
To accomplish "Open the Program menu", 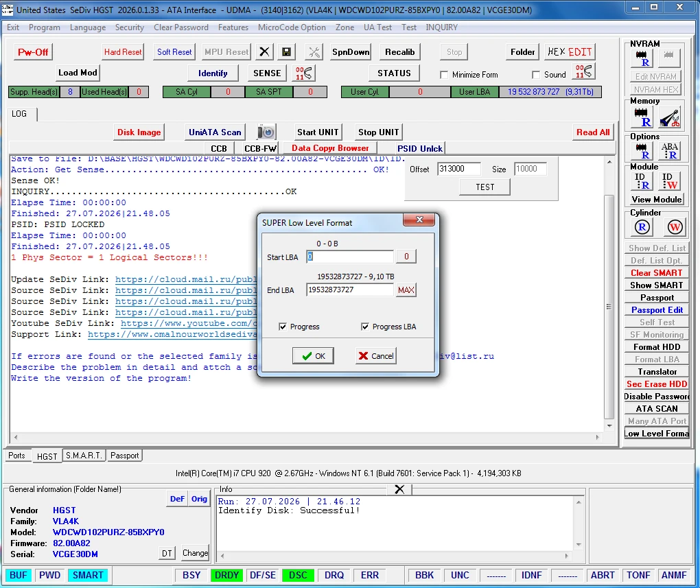I will [x=44, y=27].
